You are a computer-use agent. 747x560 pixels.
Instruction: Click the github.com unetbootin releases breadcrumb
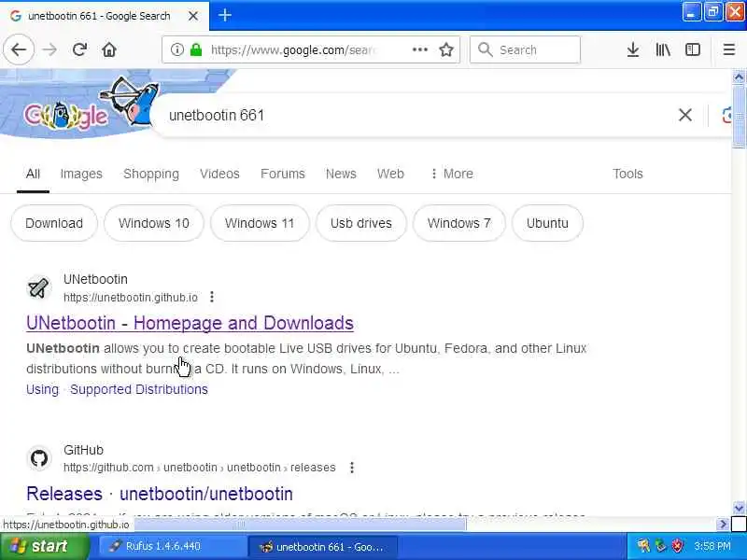click(199, 468)
